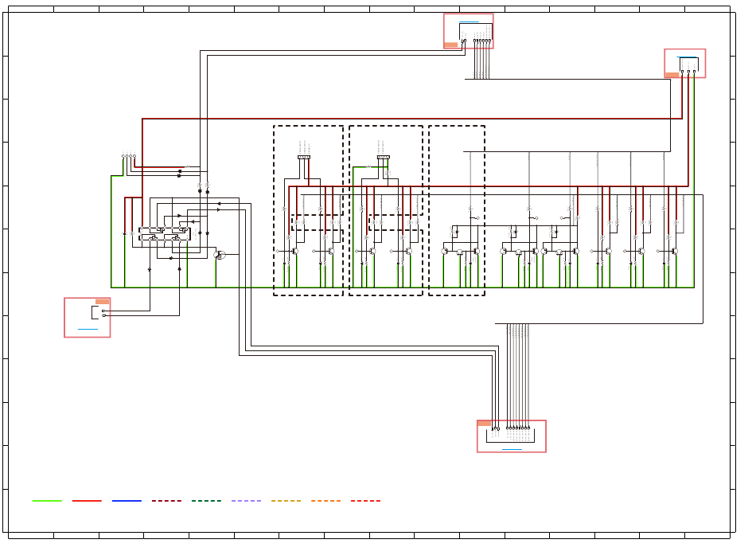Screen dimensions: 756x559
Task: Select the pin header inside the first dashed module
Action: 304,157
